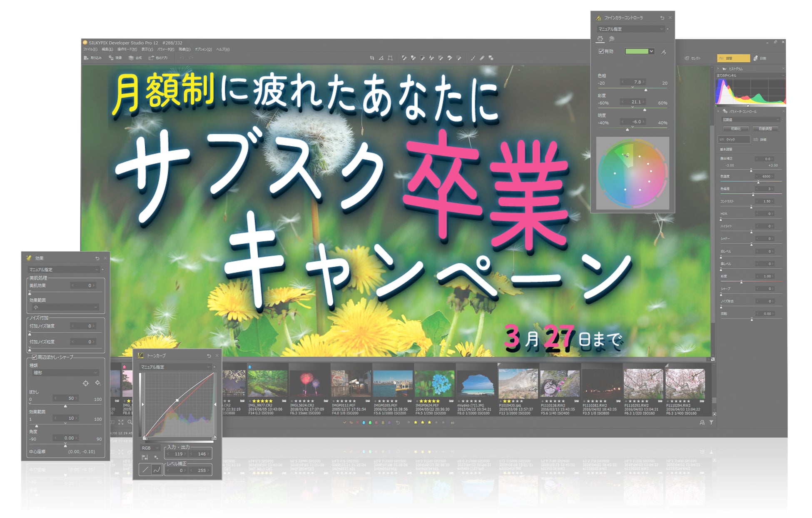
Task: Select the crop tool in the toolbar
Action: [372, 58]
